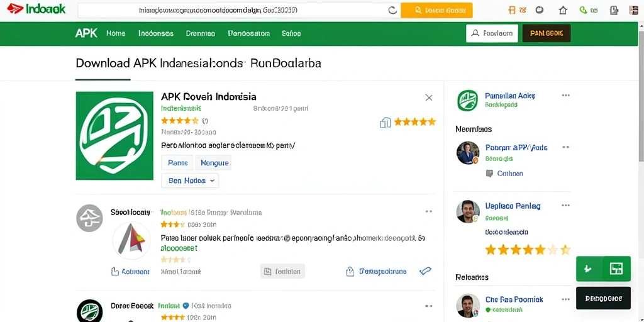Screen dimensions: 644x322
Task: Click the four-star rating under app title
Action: pyautogui.click(x=180, y=121)
